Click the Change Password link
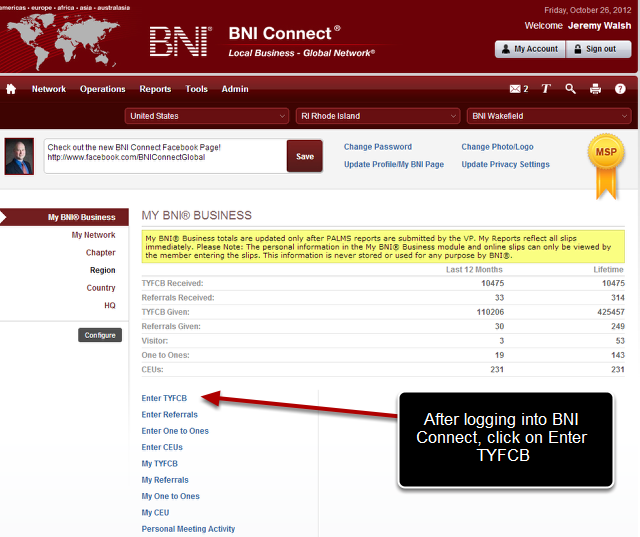Screen dimensions: 640x537 tap(378, 147)
